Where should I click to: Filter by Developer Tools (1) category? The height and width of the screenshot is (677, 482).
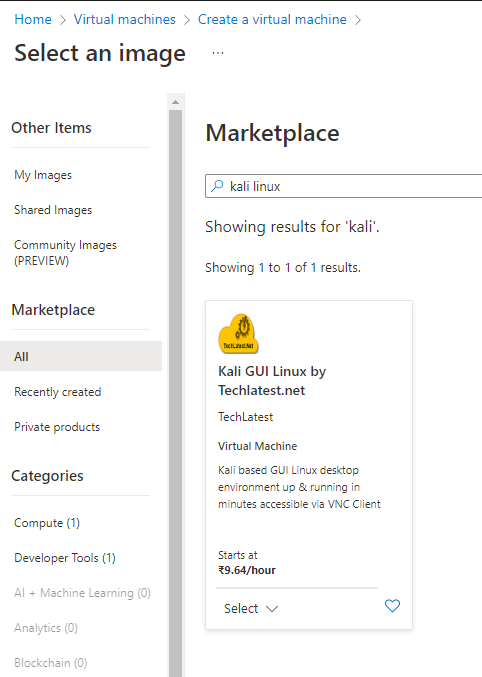65,558
